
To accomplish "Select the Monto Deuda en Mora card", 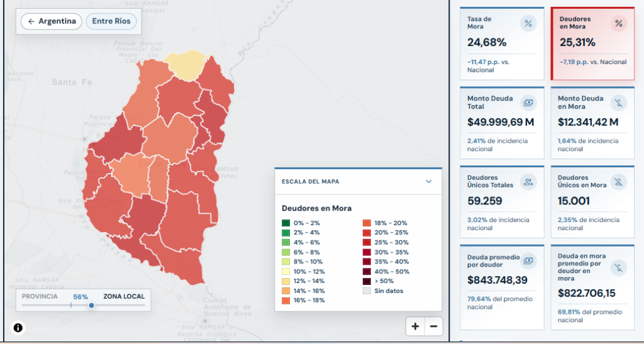I will click(592, 123).
